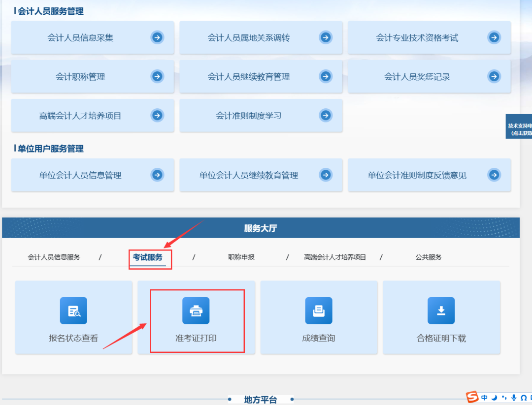Open 单位会计准则制度反馈意见 service

pyautogui.click(x=429, y=175)
